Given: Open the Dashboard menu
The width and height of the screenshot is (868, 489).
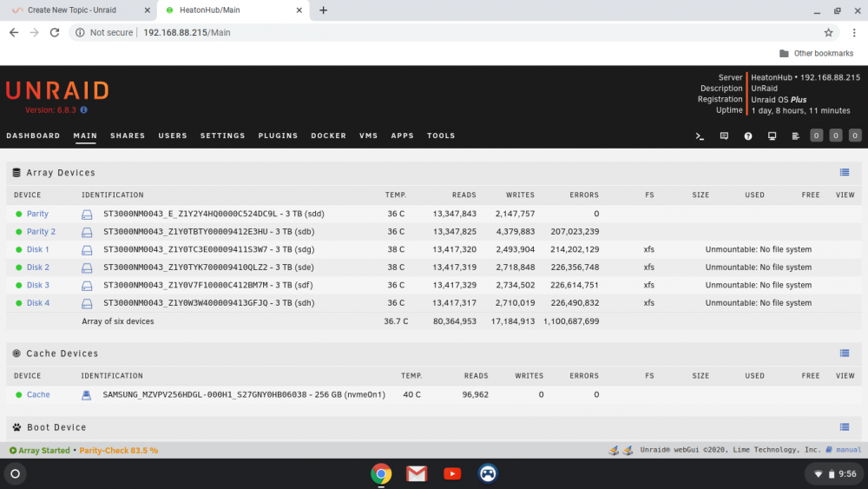Looking at the screenshot, I should tap(33, 135).
